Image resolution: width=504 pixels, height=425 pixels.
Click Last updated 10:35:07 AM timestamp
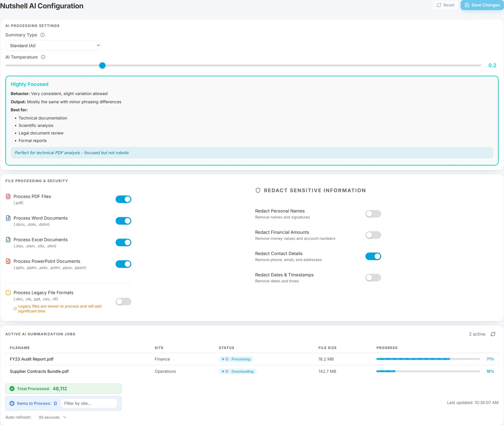click(x=472, y=403)
